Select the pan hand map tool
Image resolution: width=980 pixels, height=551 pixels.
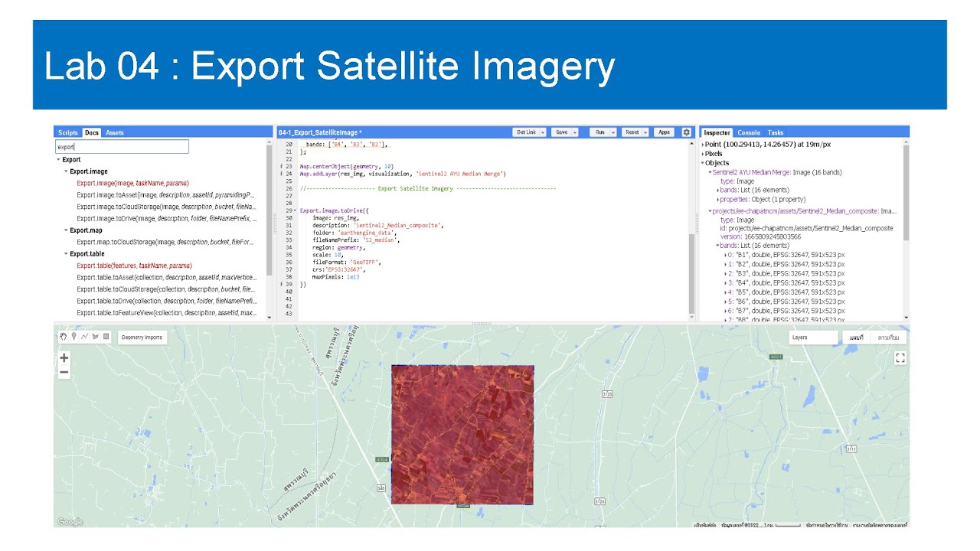[x=64, y=337]
